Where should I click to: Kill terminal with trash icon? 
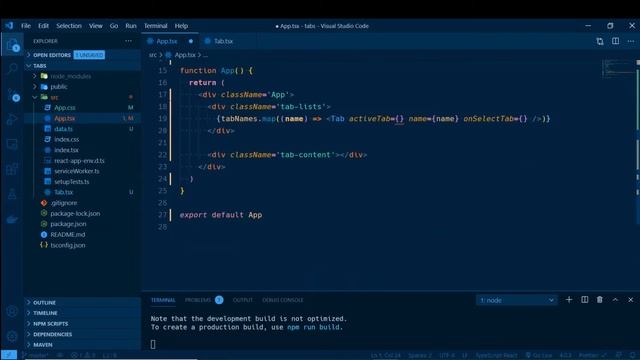click(x=600, y=300)
